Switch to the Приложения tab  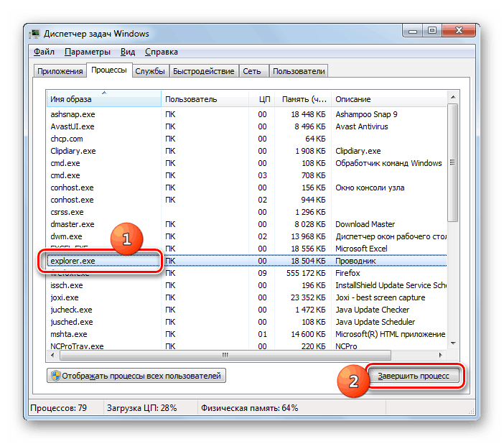60,71
